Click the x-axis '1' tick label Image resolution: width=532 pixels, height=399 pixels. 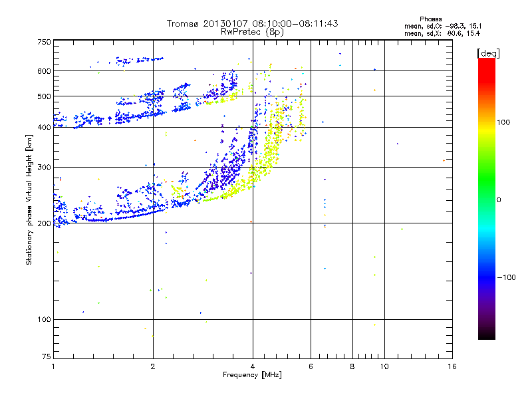tap(53, 366)
